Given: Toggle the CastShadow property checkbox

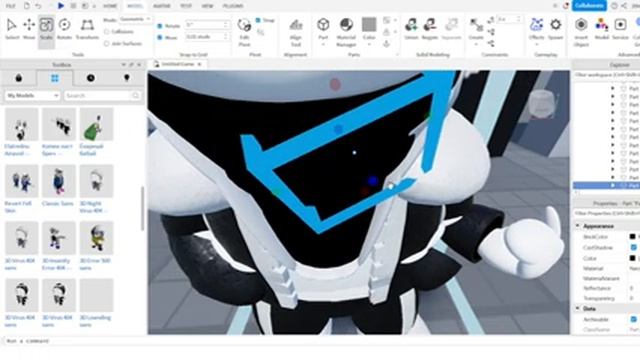Looking at the screenshot, I should point(633,247).
